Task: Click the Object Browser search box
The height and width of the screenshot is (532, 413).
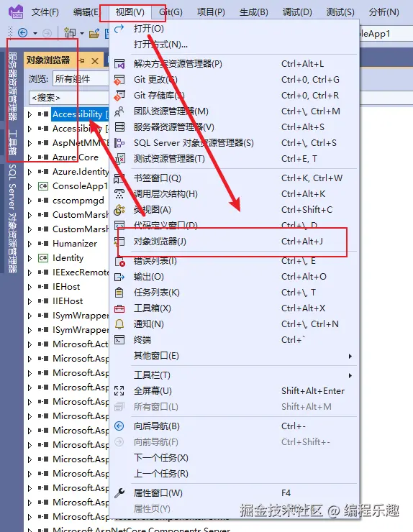Action: click(69, 98)
